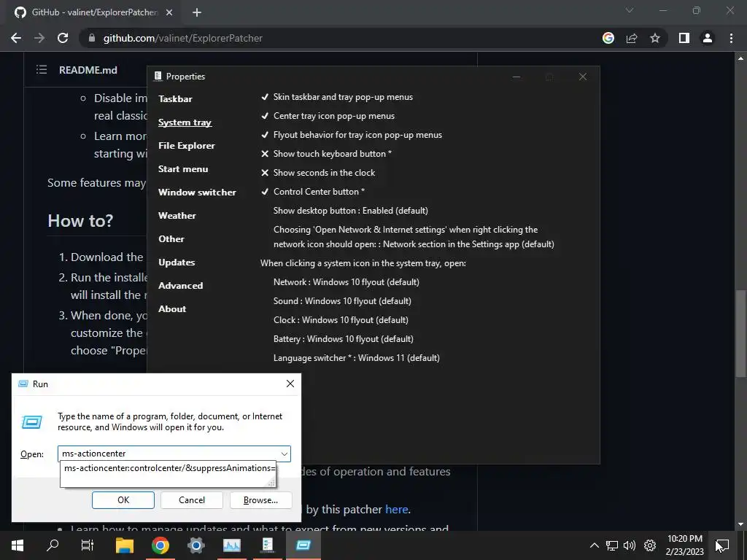This screenshot has width=747, height=560.
Task: Open Chrome side panel
Action: pyautogui.click(x=684, y=38)
